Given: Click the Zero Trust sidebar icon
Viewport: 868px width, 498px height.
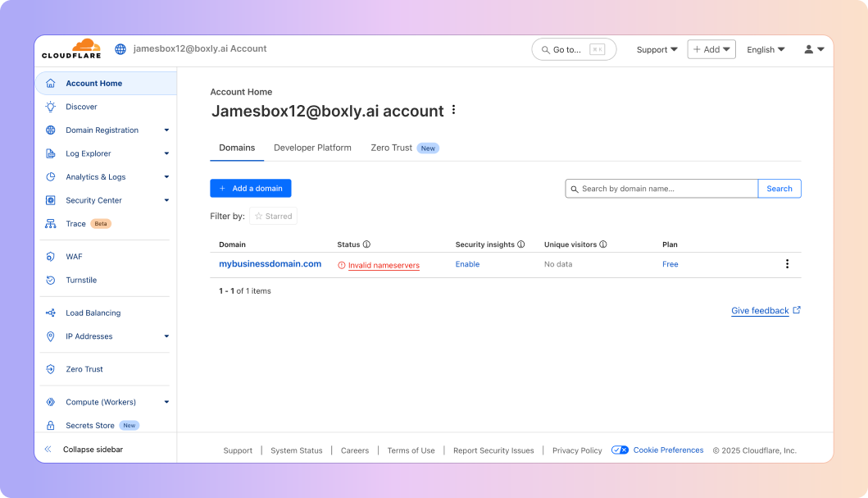Looking at the screenshot, I should pyautogui.click(x=50, y=369).
